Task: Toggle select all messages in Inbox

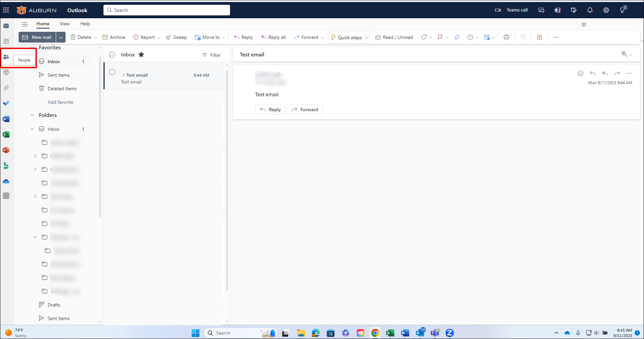Action: [112, 55]
